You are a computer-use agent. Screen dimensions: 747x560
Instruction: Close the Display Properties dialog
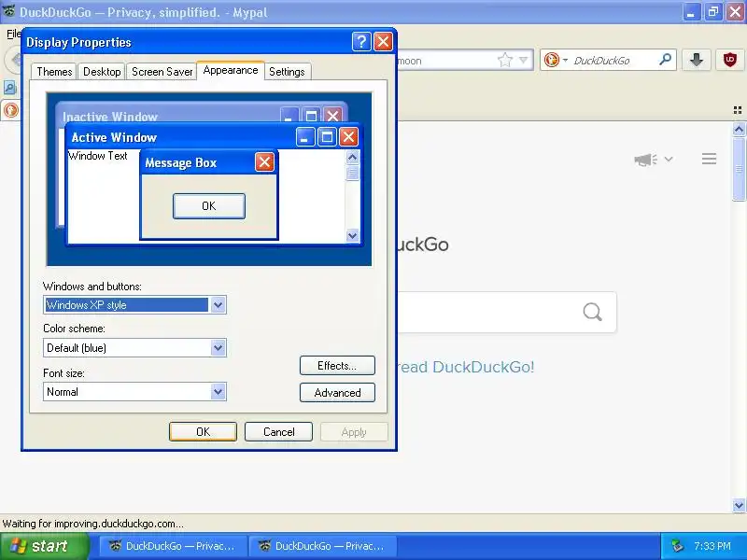(383, 42)
